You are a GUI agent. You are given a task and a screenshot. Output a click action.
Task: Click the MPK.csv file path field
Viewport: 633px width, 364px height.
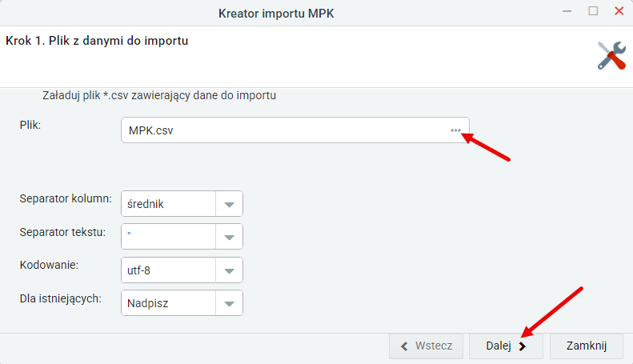(295, 130)
